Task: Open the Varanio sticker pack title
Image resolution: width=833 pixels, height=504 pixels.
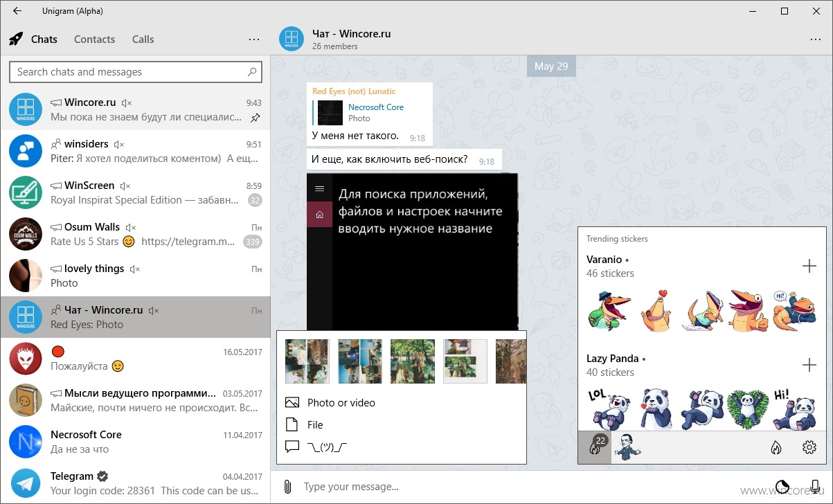Action: click(604, 260)
